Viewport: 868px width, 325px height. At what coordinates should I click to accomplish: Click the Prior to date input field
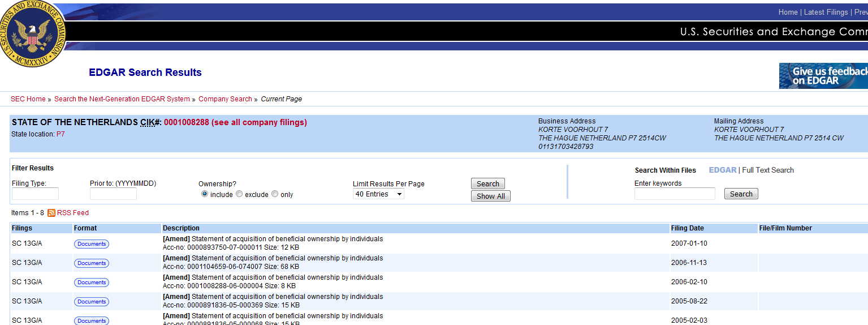[x=113, y=194]
